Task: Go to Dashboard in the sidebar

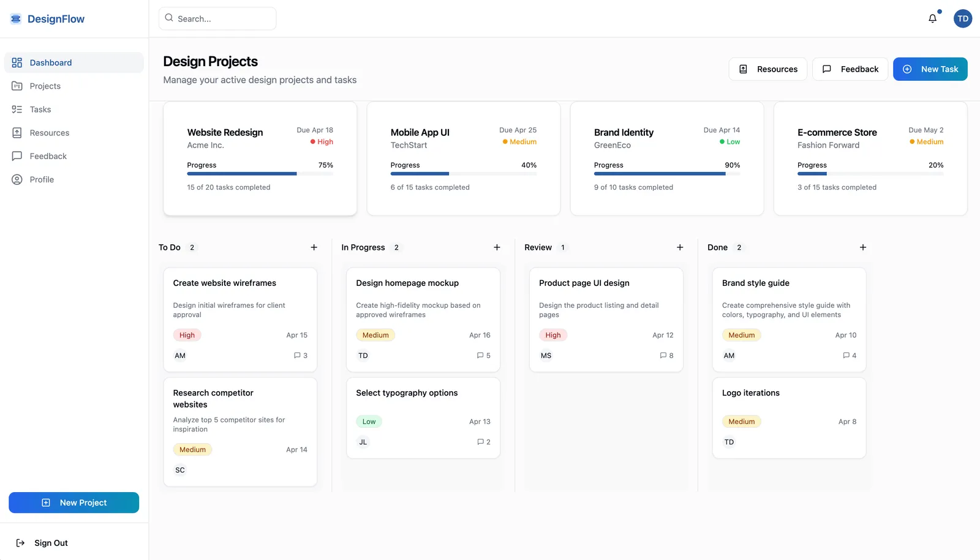Action: [74, 62]
